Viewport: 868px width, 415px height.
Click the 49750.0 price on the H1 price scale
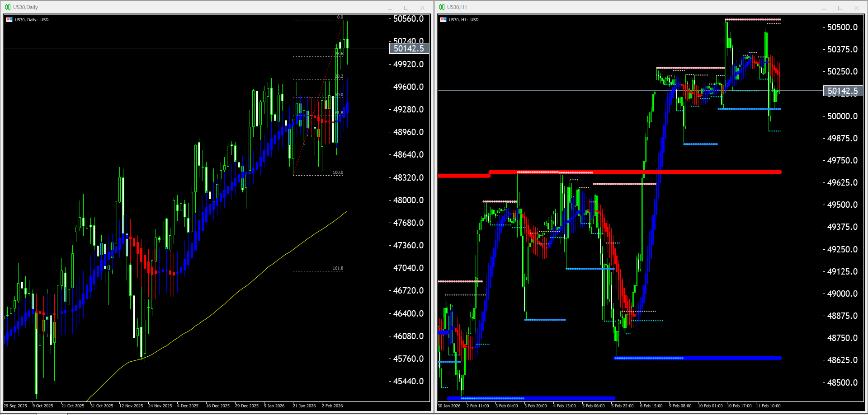tap(842, 160)
